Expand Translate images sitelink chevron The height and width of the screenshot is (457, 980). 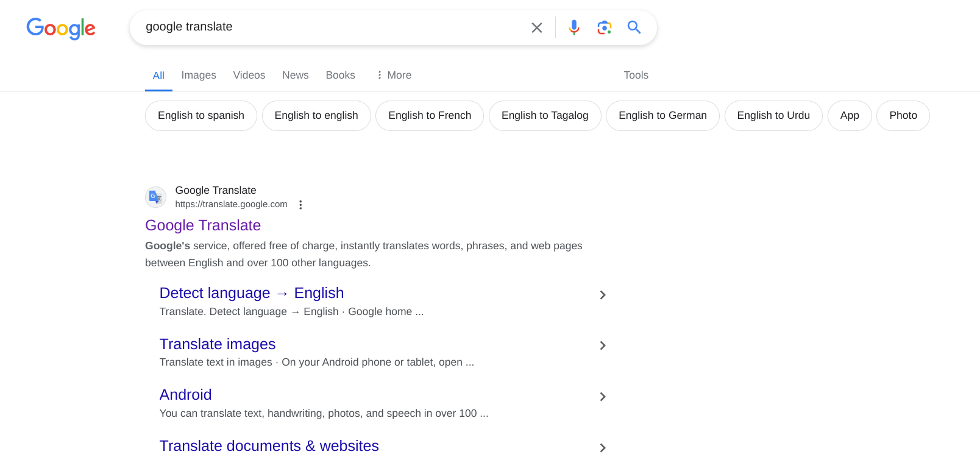pos(603,345)
